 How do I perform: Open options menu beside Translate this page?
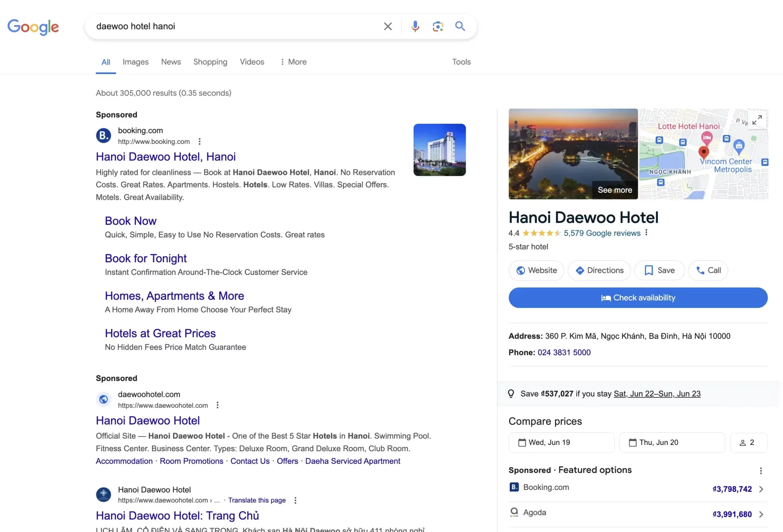tap(295, 500)
